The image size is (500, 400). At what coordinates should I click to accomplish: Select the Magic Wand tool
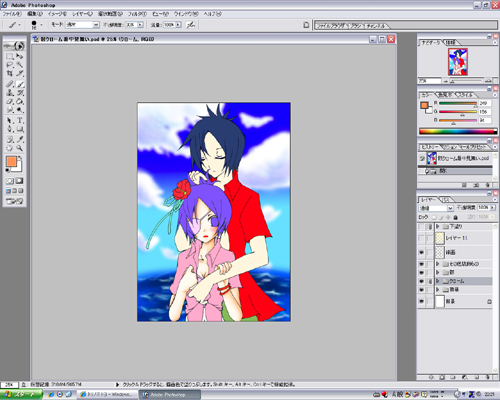click(x=20, y=65)
